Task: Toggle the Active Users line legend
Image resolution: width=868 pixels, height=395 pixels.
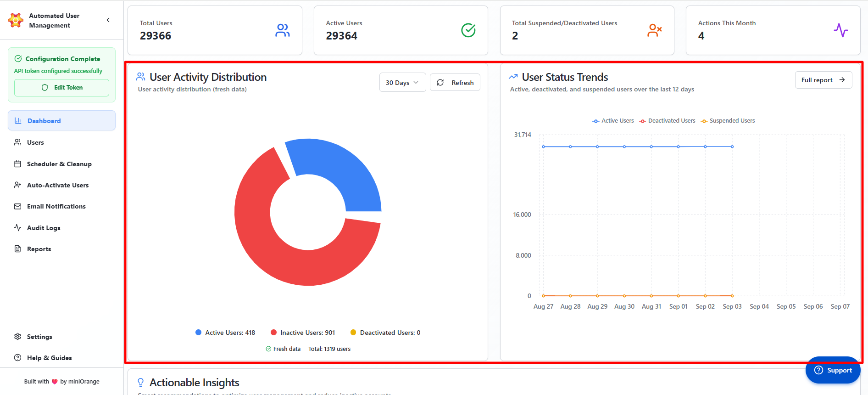Action: [613, 121]
